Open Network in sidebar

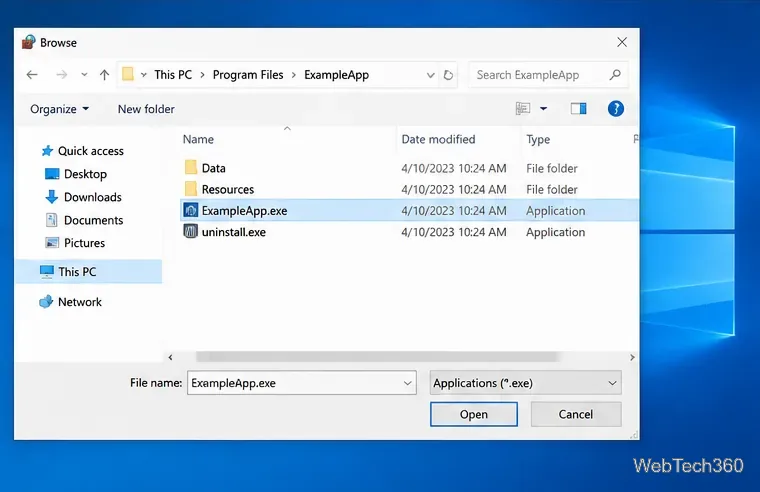pos(70,302)
